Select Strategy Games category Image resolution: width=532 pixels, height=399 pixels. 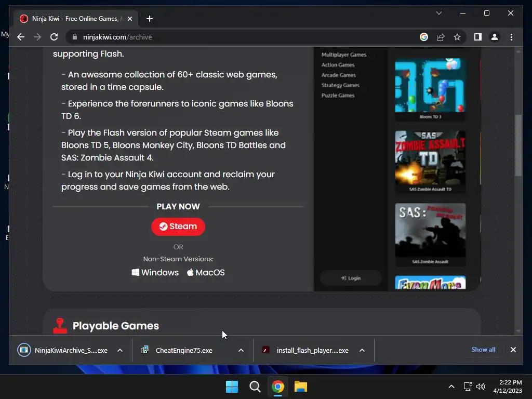(340, 85)
